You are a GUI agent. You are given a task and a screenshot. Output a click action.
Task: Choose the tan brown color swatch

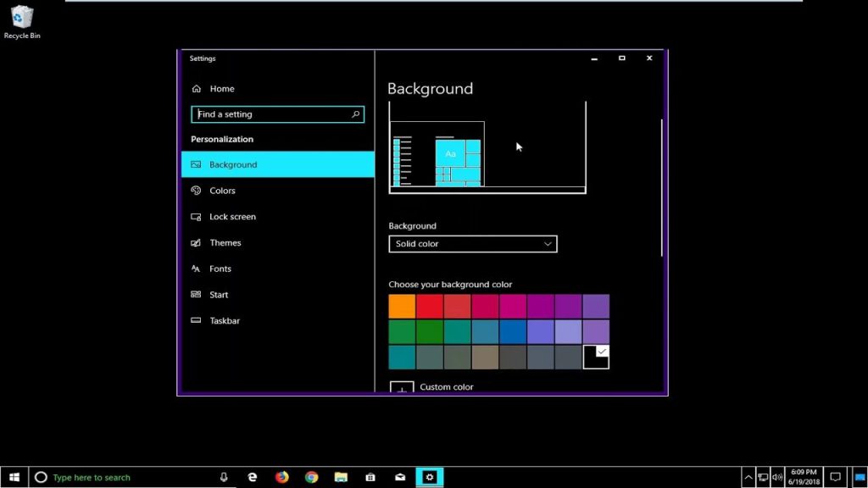(x=485, y=357)
